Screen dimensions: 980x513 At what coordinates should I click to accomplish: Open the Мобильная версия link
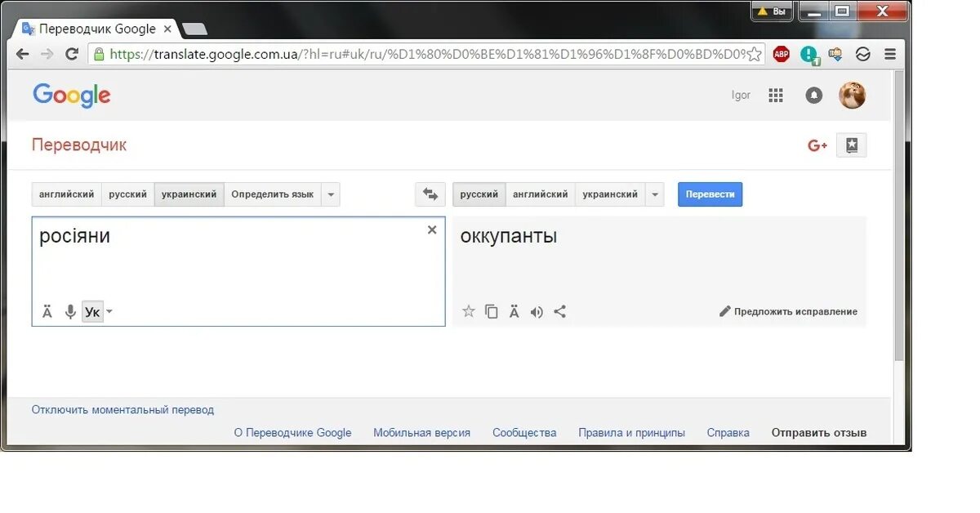click(x=422, y=433)
